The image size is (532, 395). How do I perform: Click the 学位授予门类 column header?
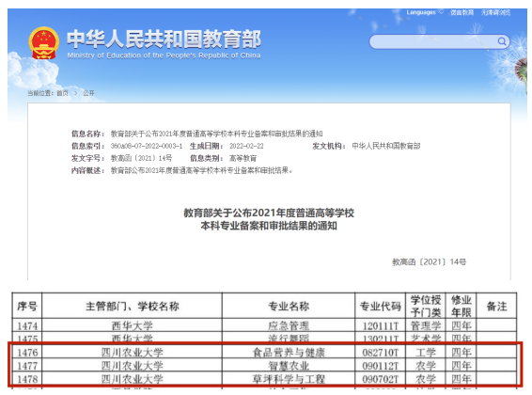[x=426, y=306]
